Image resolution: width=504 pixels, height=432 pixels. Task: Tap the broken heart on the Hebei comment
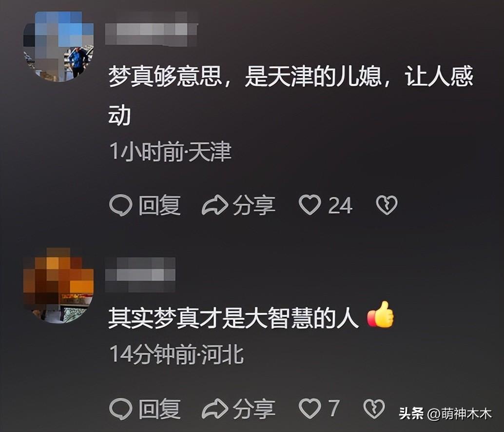tap(374, 408)
